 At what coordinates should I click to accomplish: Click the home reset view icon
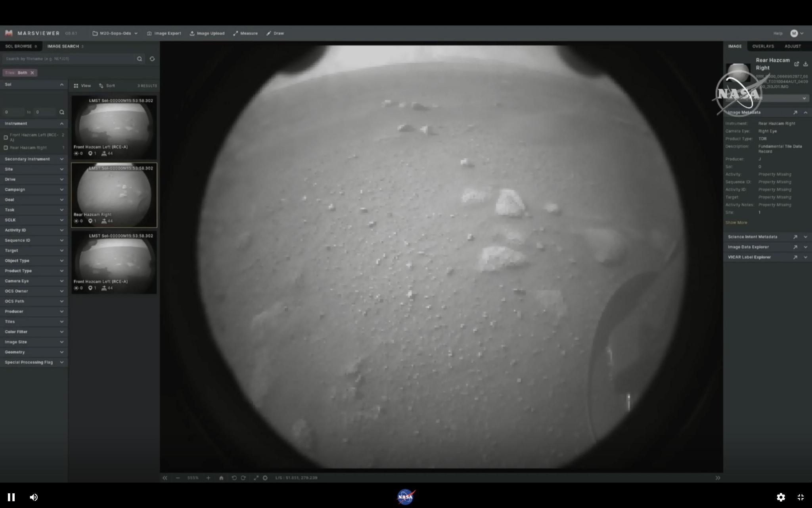pos(221,478)
